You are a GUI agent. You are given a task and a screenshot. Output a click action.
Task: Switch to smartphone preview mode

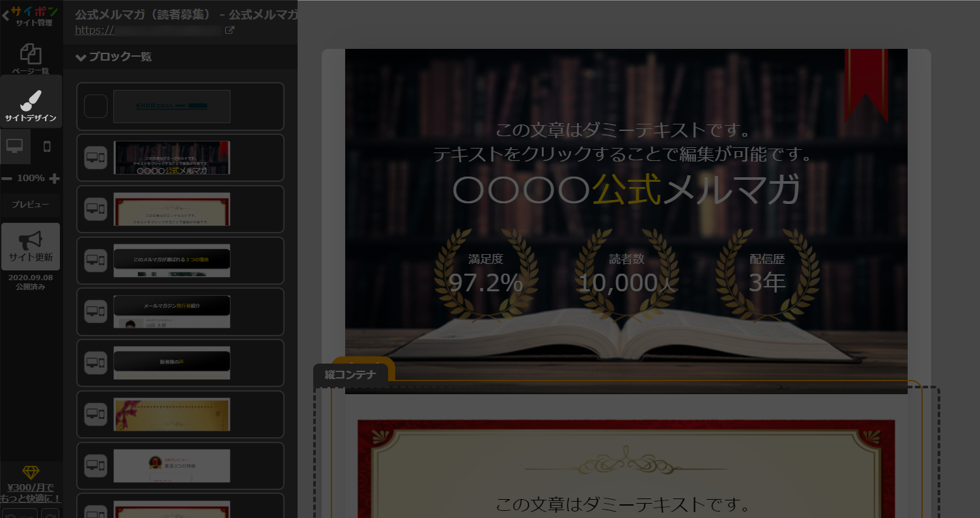pos(47,146)
